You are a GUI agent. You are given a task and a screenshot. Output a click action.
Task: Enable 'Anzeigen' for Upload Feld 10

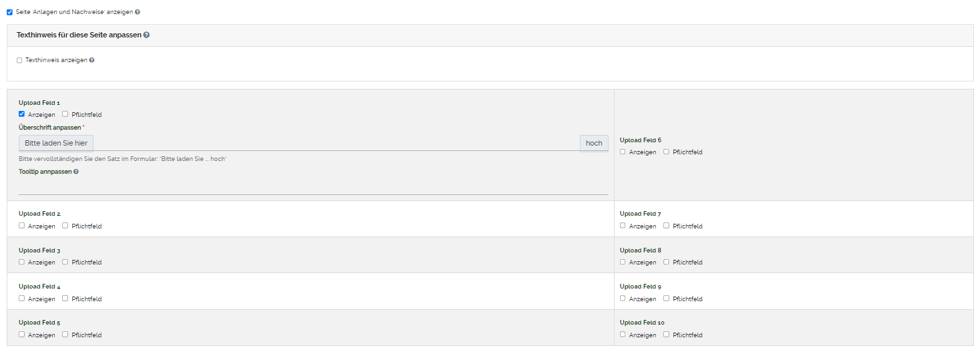623,335
